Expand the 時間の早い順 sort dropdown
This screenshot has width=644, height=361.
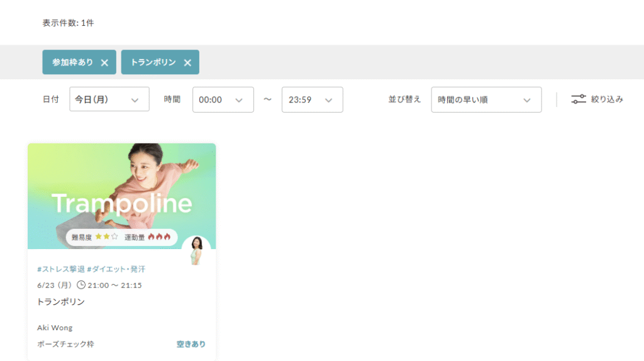pyautogui.click(x=486, y=99)
